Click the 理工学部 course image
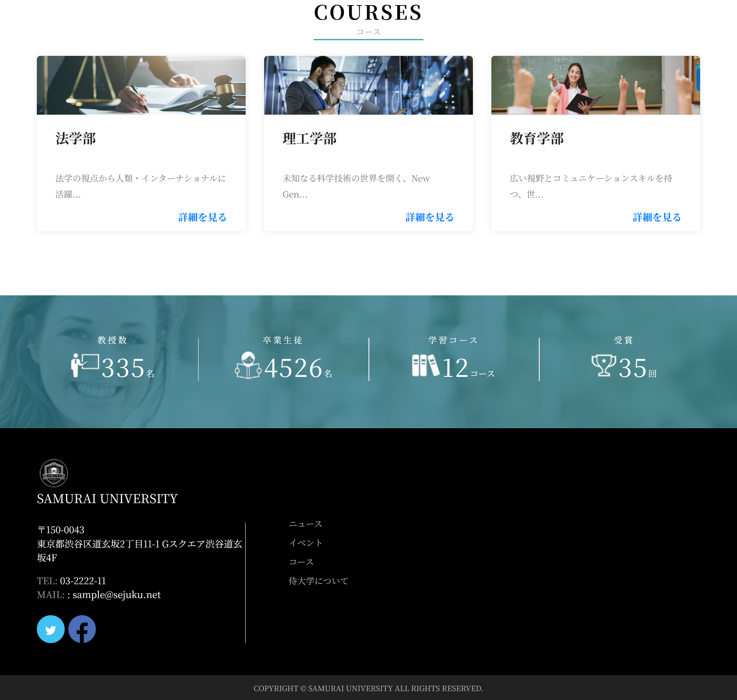Viewport: 737px width, 700px height. 368,85
